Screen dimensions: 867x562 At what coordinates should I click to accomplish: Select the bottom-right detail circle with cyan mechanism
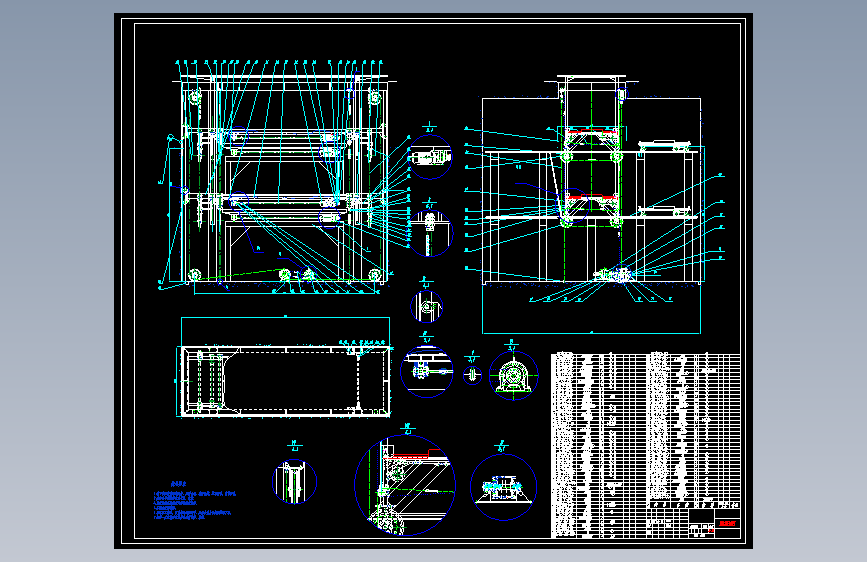[x=503, y=487]
